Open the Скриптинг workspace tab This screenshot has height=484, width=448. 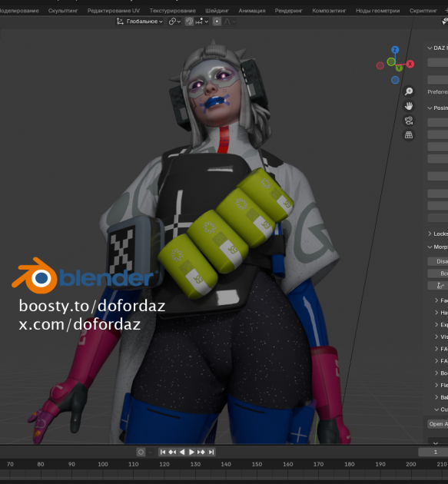coord(423,11)
